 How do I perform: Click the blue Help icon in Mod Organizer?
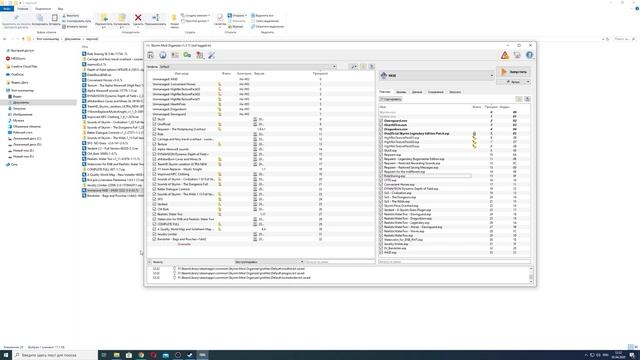529,55
